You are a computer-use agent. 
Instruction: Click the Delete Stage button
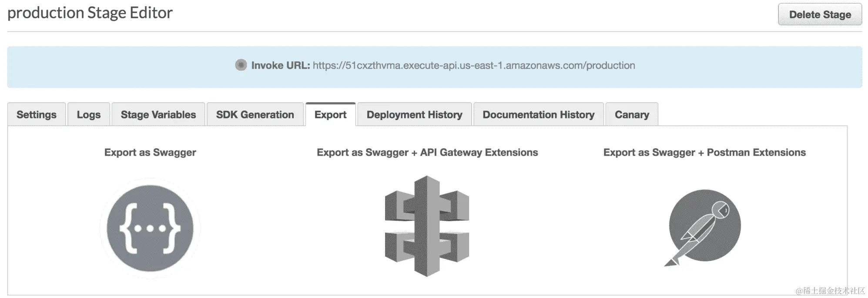(x=820, y=14)
